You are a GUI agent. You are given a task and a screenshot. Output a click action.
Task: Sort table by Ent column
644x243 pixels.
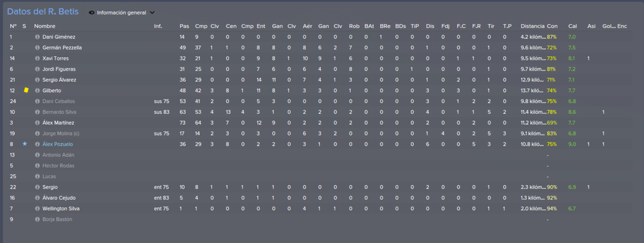point(261,26)
